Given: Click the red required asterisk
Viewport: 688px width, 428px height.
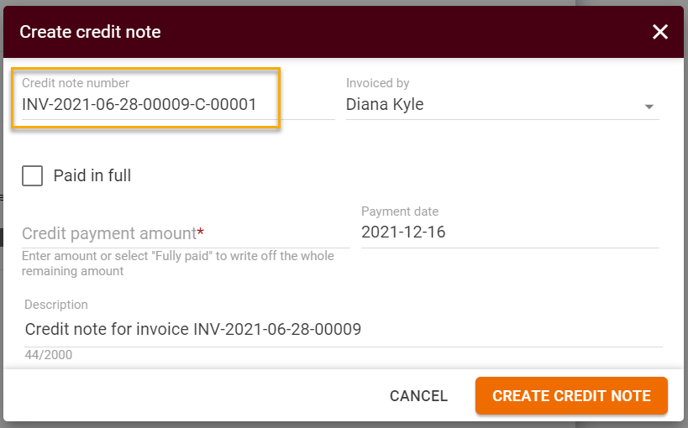Looking at the screenshot, I should click(201, 231).
